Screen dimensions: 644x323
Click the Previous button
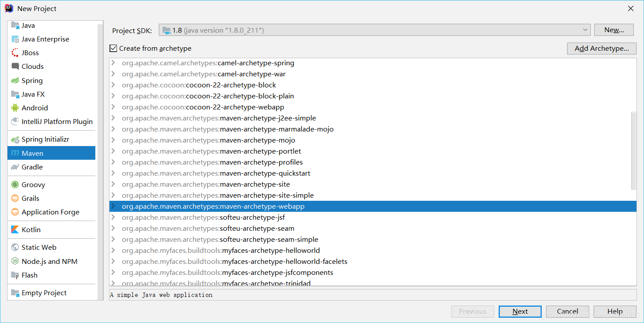tap(472, 311)
